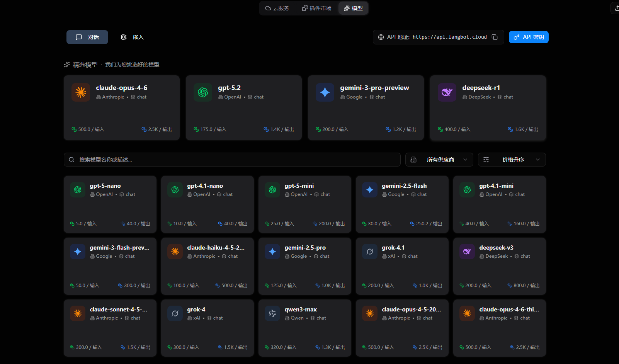
Task: Click the Qwen icon on qwen3-max card
Action: point(272,313)
